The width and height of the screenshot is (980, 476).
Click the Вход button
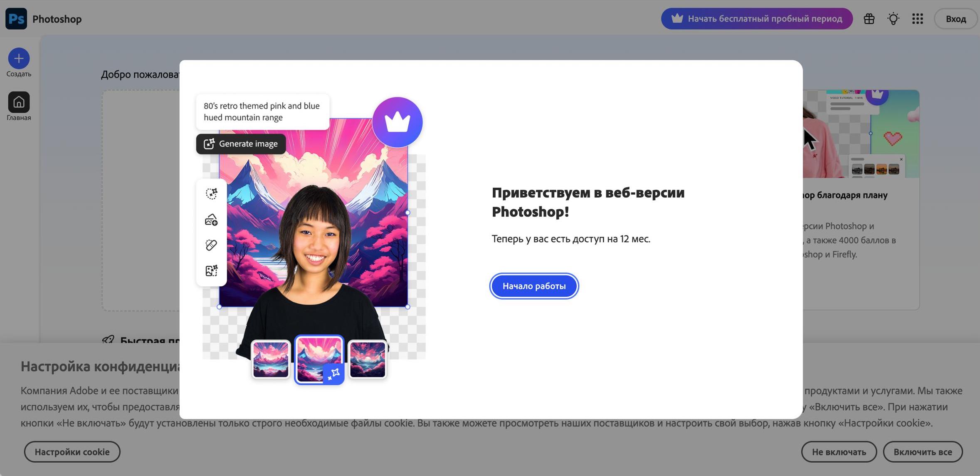[955, 18]
